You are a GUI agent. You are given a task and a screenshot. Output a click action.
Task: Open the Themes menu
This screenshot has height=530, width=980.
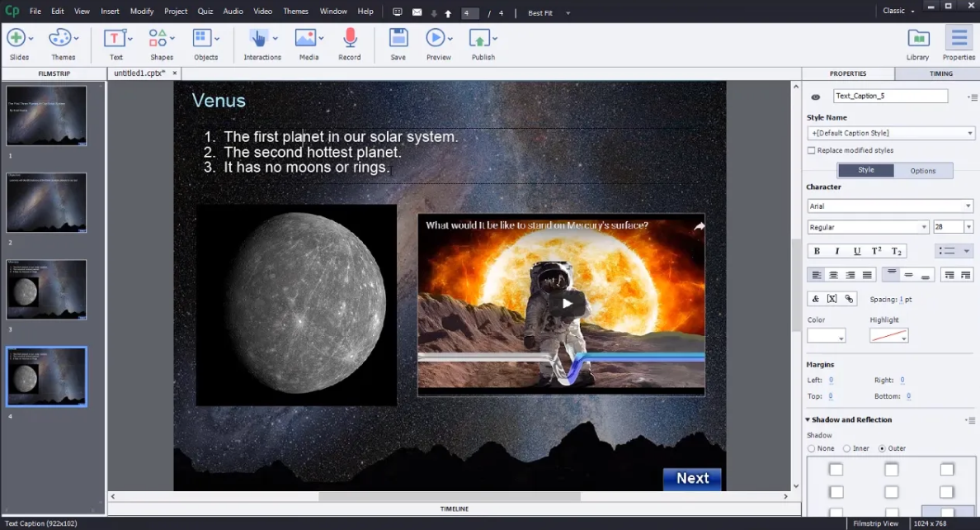click(295, 12)
